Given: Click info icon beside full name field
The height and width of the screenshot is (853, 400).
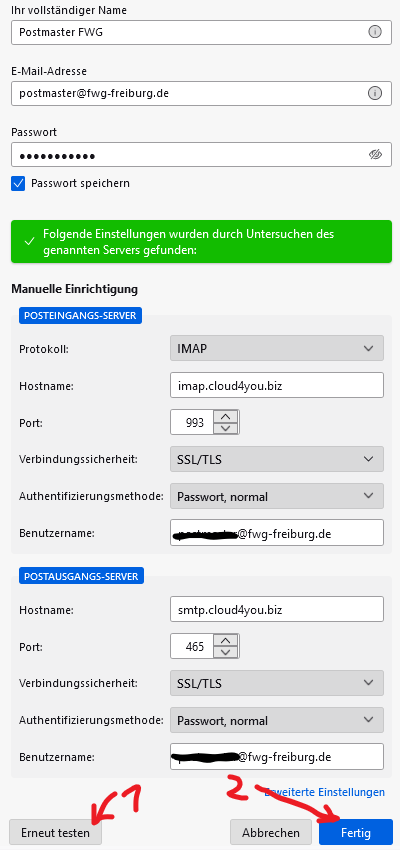Looking at the screenshot, I should point(374,32).
